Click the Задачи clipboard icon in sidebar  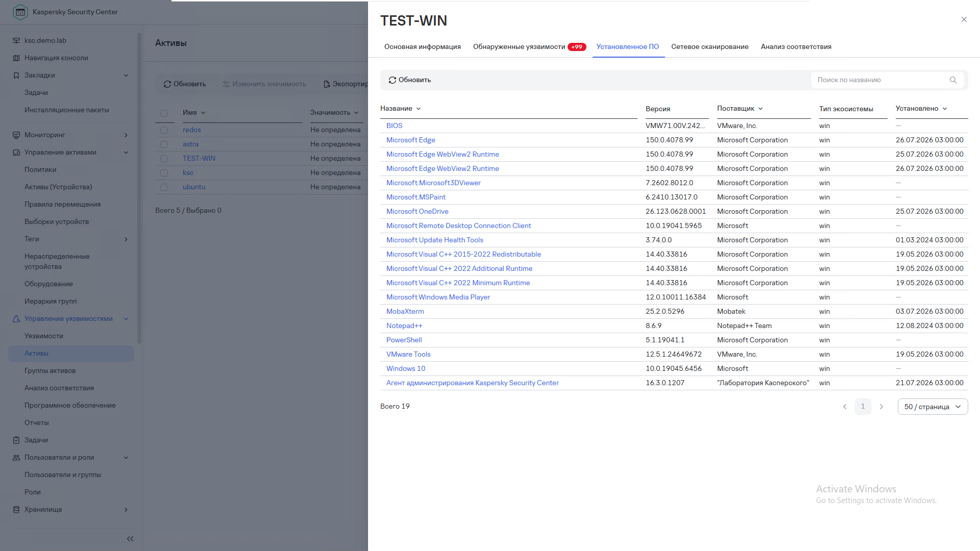[16, 440]
